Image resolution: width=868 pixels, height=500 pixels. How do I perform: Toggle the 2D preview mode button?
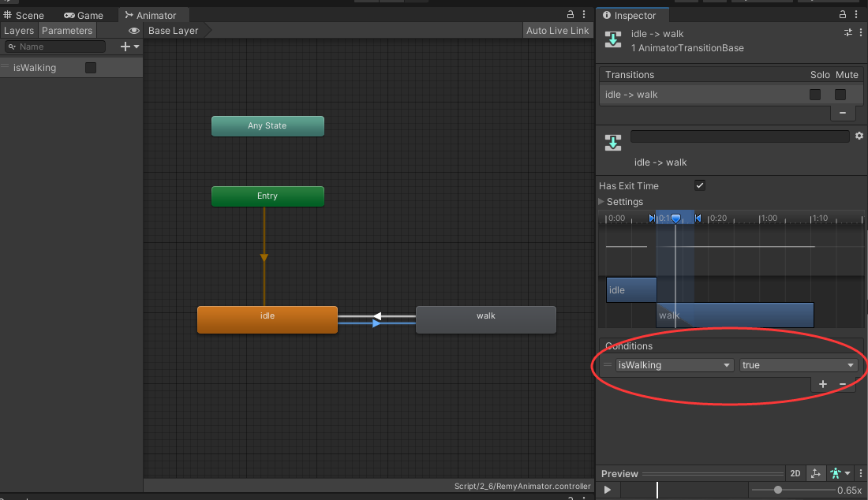point(795,473)
